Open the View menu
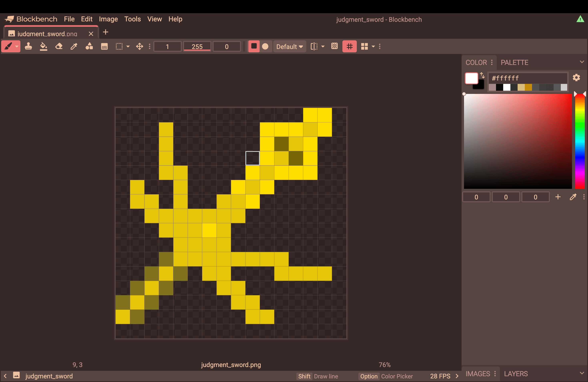The height and width of the screenshot is (382, 588). 155,19
